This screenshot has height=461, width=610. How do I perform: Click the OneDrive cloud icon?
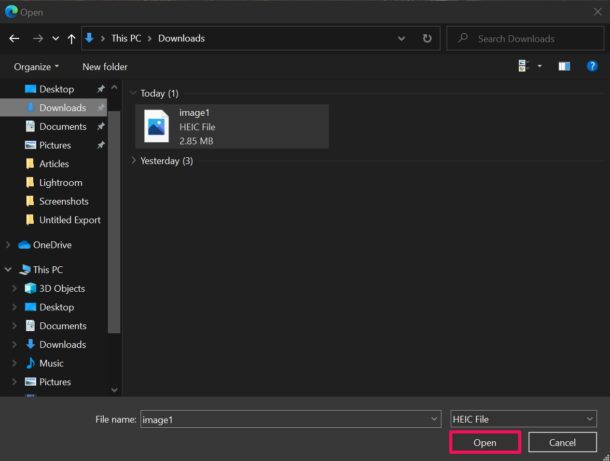point(25,245)
